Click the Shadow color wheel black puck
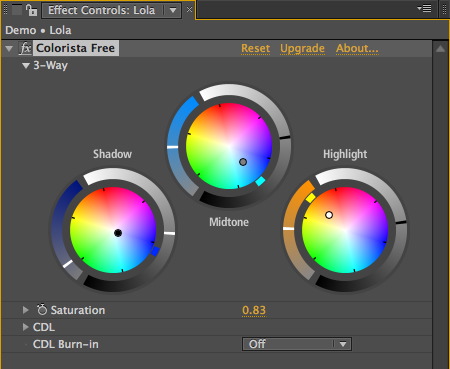This screenshot has height=369, width=450. (118, 233)
